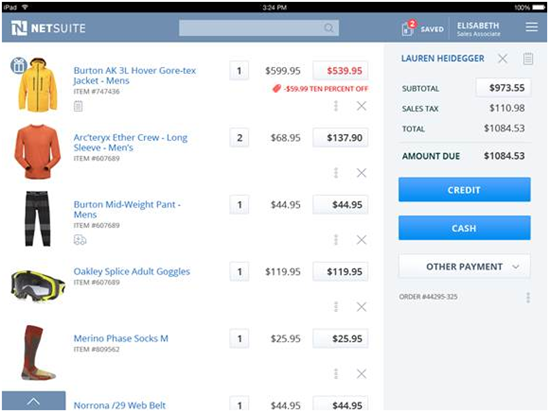
Task: Click the search magnifier icon
Action: pyautogui.click(x=329, y=28)
